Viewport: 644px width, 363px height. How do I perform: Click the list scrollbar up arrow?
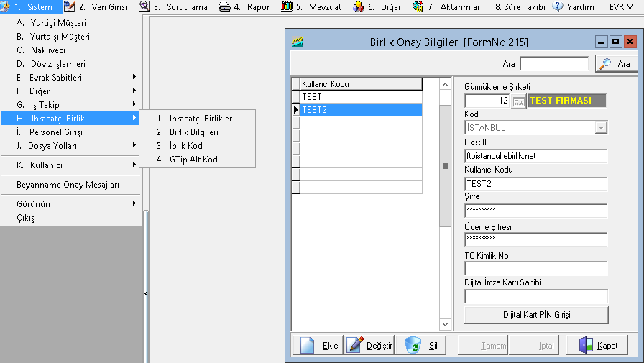pos(445,85)
